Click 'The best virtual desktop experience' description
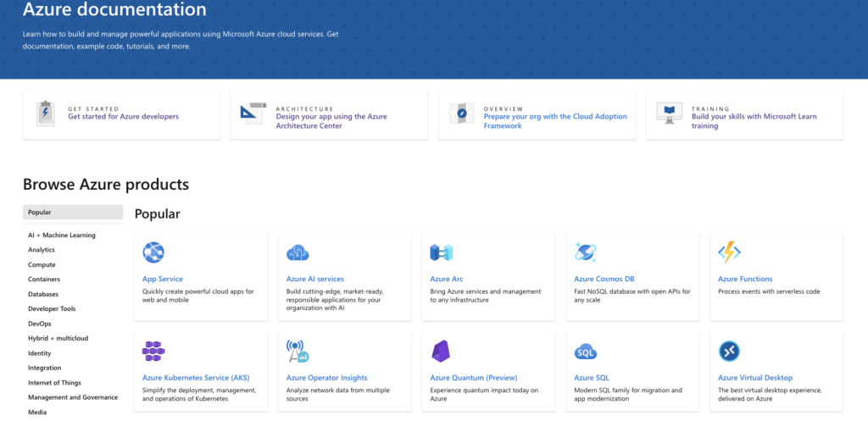The image size is (868, 421). click(x=770, y=395)
